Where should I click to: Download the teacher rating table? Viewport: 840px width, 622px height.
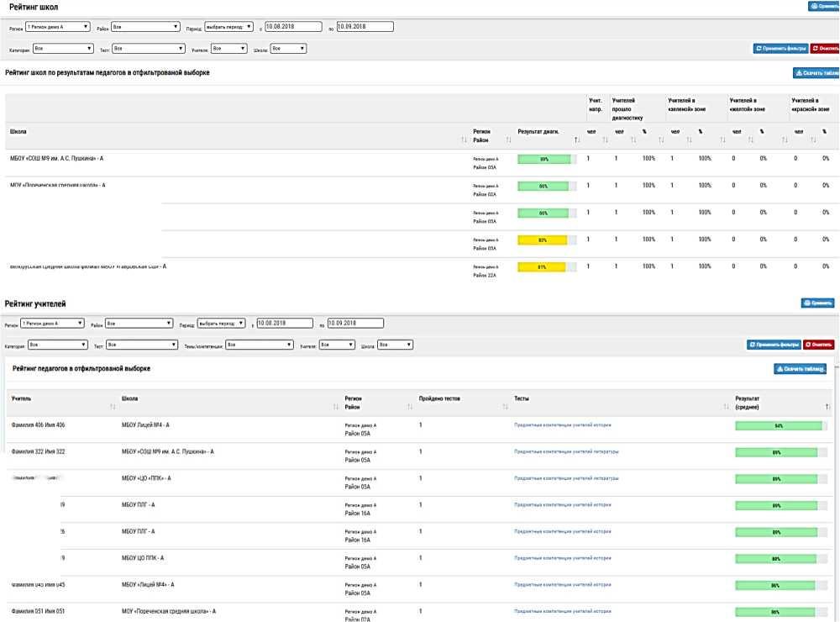click(800, 369)
